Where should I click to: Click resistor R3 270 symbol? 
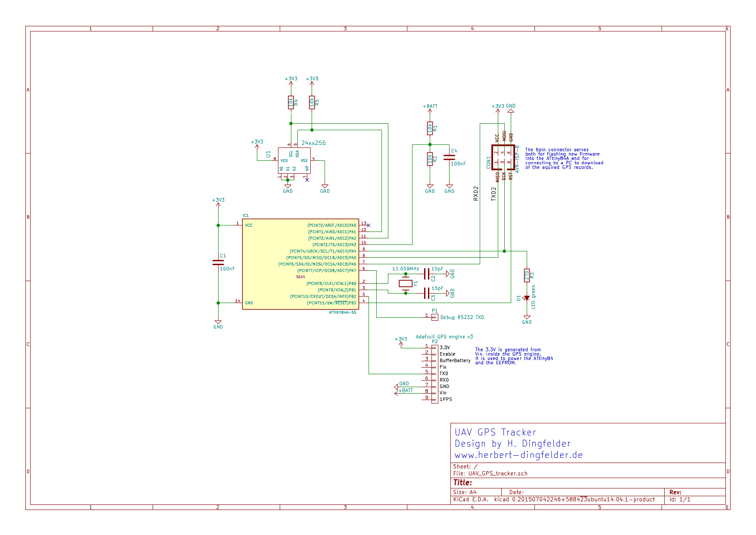click(527, 275)
